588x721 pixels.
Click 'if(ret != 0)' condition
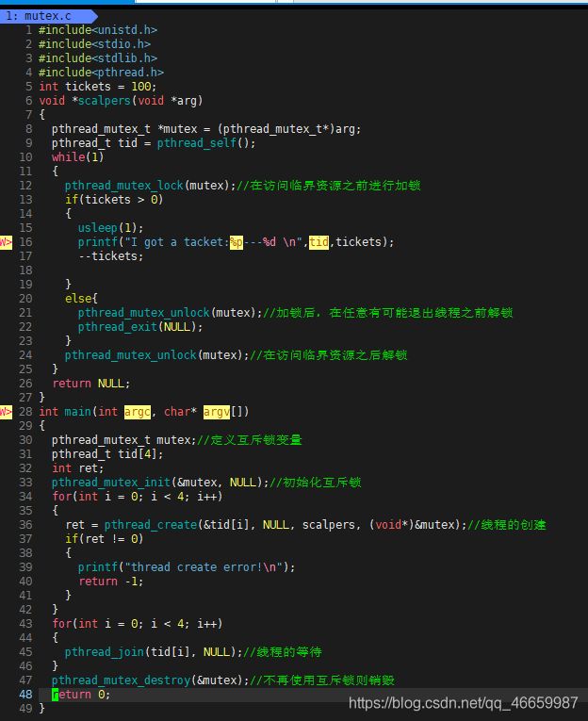click(x=105, y=539)
